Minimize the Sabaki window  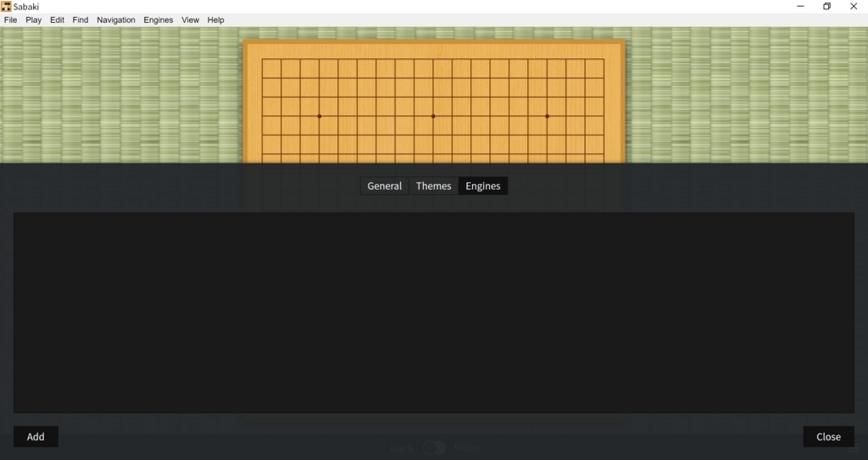point(800,7)
